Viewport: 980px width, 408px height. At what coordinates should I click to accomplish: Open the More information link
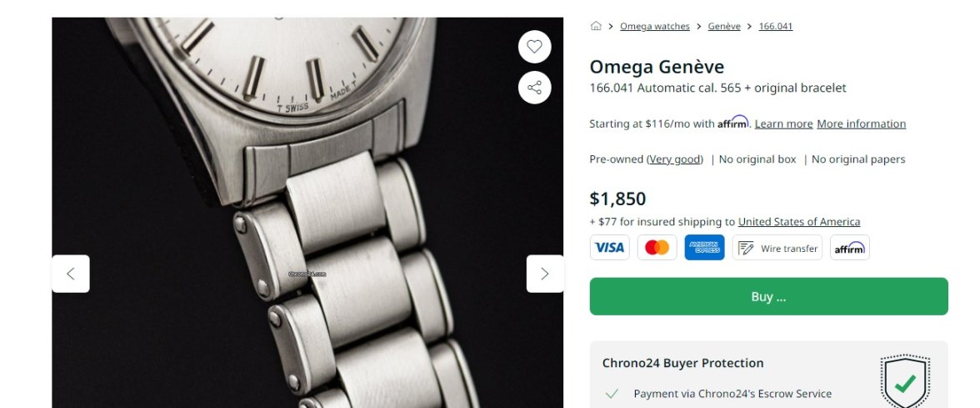861,124
